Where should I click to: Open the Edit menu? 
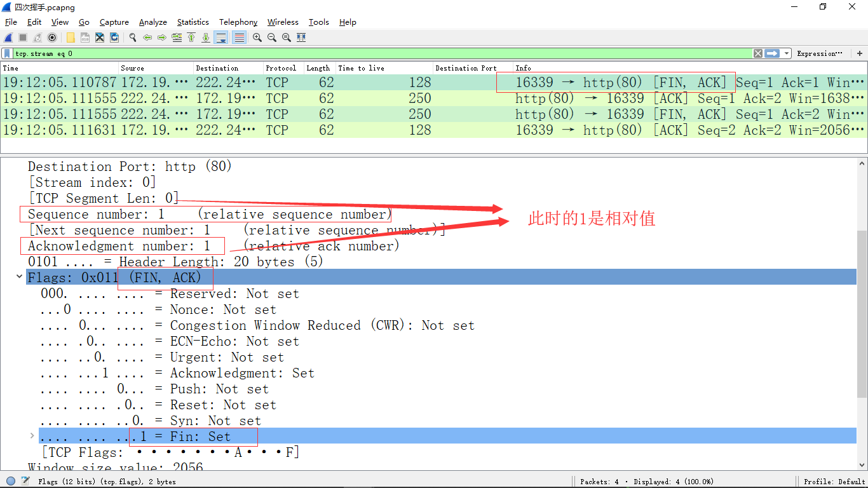point(34,22)
